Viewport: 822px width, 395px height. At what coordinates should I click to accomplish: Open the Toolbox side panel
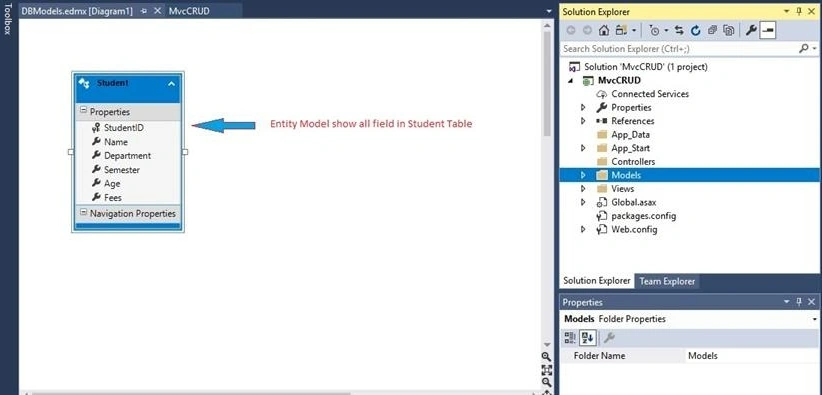coord(7,19)
